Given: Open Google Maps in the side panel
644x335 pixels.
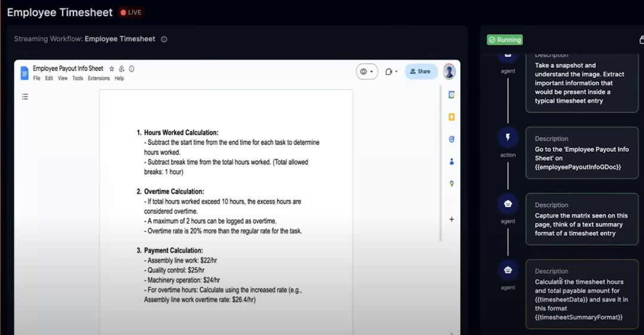Looking at the screenshot, I should pos(451,184).
